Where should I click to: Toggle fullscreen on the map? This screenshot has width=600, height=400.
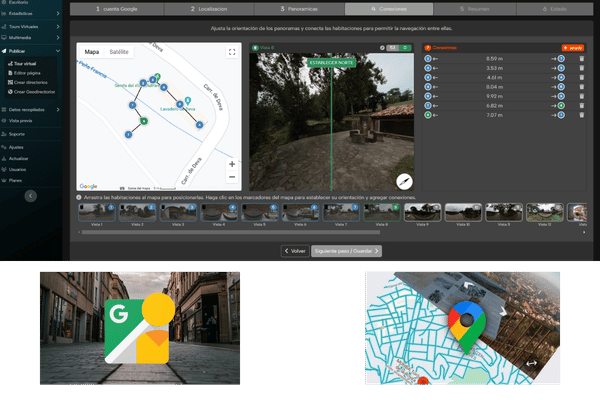232,52
